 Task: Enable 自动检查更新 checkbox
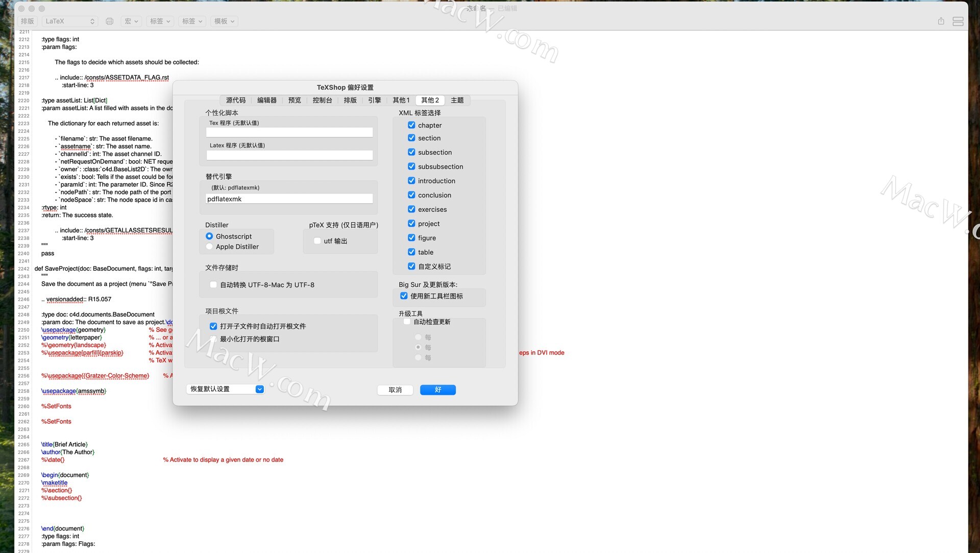coord(407,322)
